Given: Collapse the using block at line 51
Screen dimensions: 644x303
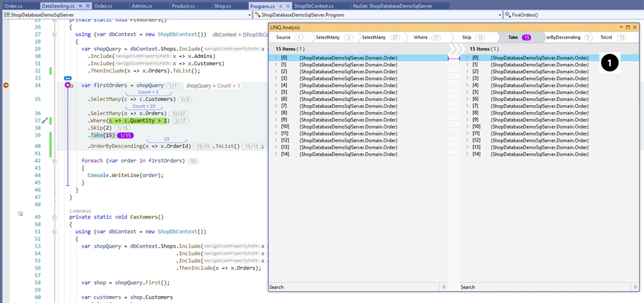Looking at the screenshot, I should coord(55,231).
